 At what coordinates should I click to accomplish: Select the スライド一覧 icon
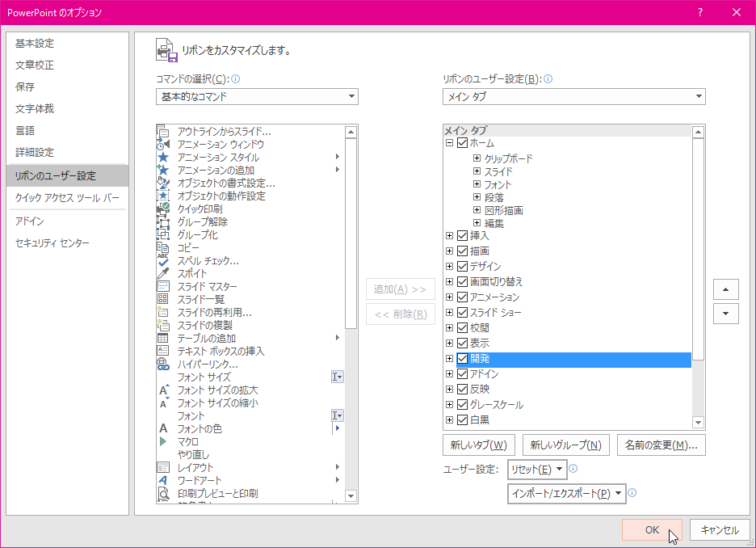click(163, 299)
